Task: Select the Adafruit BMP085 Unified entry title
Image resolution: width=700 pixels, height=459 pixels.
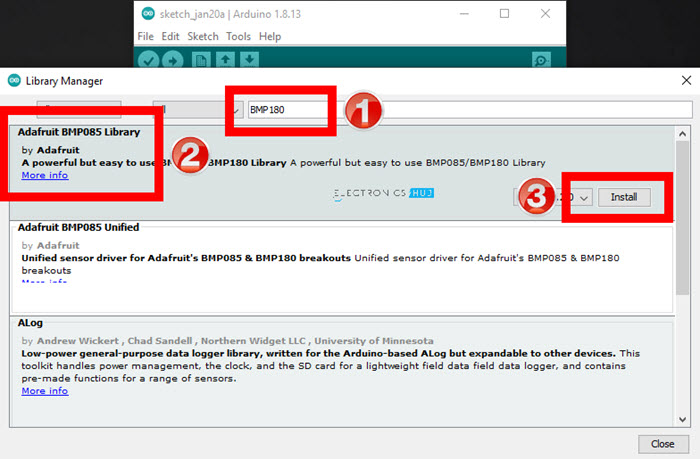Action: click(79, 227)
